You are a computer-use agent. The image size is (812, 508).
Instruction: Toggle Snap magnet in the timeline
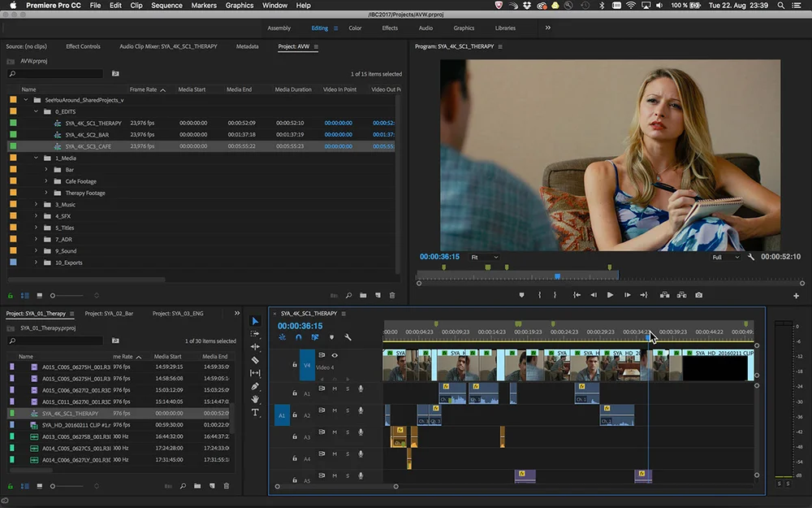point(298,337)
